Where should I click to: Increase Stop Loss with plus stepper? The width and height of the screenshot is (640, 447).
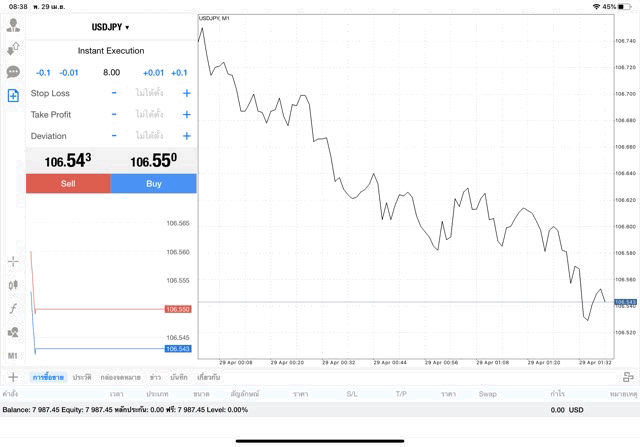pyautogui.click(x=186, y=93)
